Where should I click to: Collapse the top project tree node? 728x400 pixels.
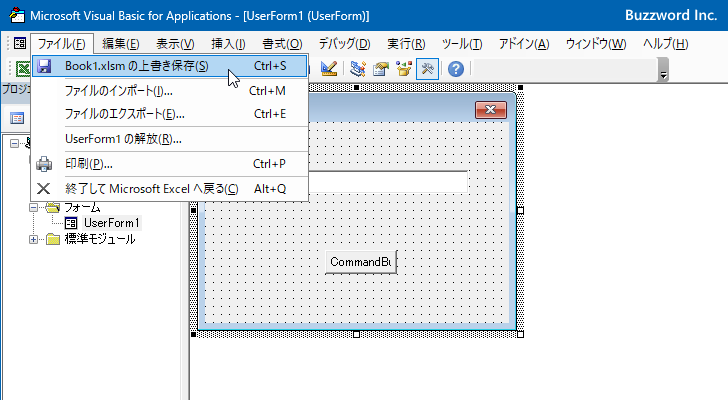(x=14, y=143)
